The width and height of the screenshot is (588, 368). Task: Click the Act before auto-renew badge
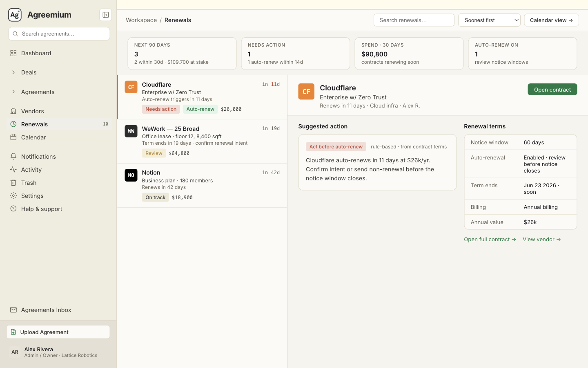(x=336, y=147)
